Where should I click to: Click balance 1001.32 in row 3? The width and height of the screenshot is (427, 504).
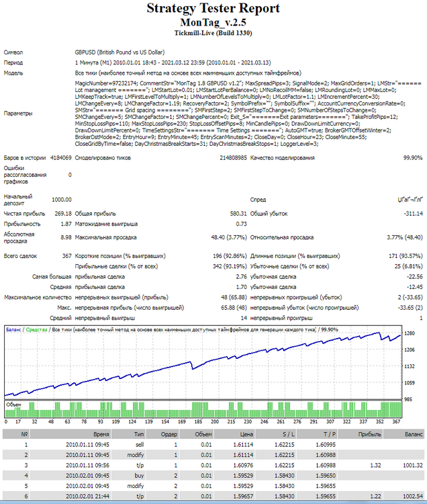pyautogui.click(x=413, y=465)
